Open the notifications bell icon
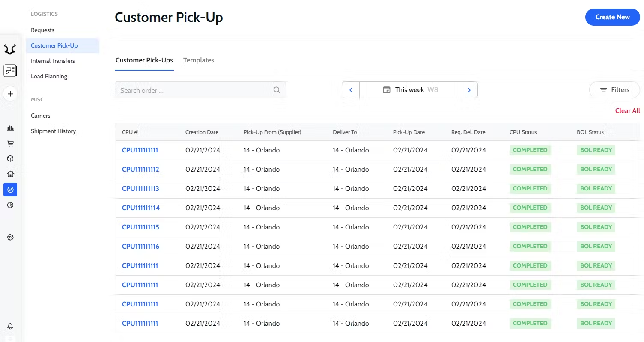The height and width of the screenshot is (342, 644). [10, 326]
